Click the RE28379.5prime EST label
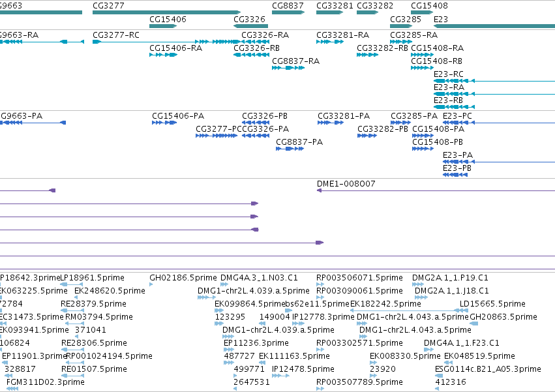Viewport: 555px width, 392px height. click(93, 304)
